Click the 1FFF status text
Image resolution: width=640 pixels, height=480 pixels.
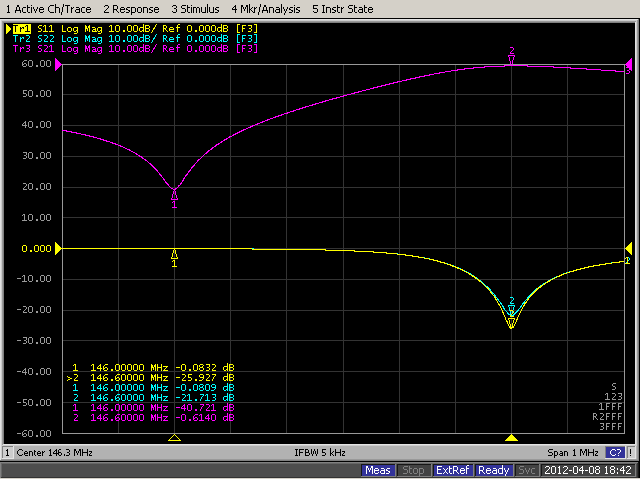[610, 407]
